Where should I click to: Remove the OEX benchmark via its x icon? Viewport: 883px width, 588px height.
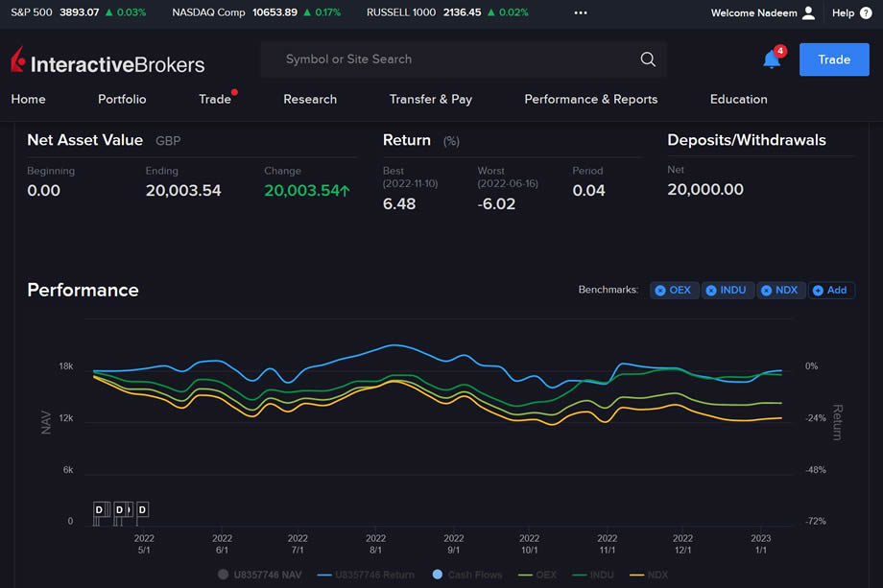pyautogui.click(x=660, y=291)
